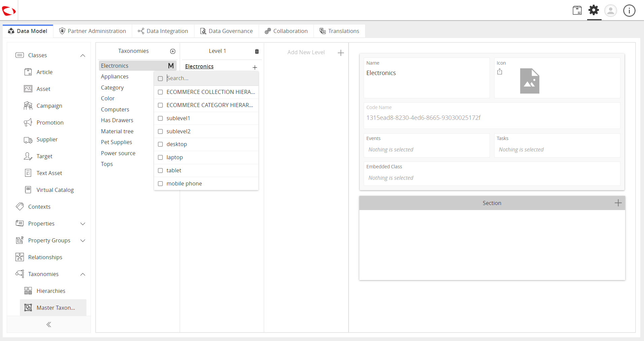Check the sublevel2 checkbox
Image resolution: width=644 pixels, height=341 pixels.
pyautogui.click(x=160, y=131)
